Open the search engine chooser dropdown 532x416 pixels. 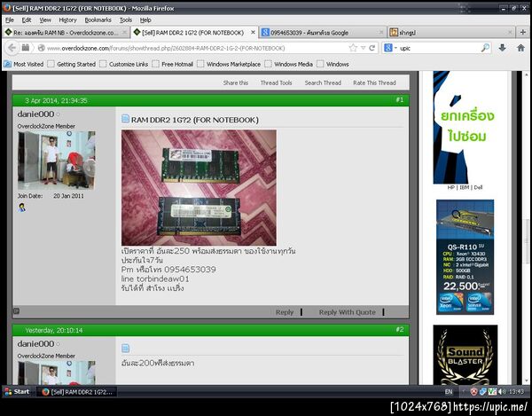pos(390,48)
